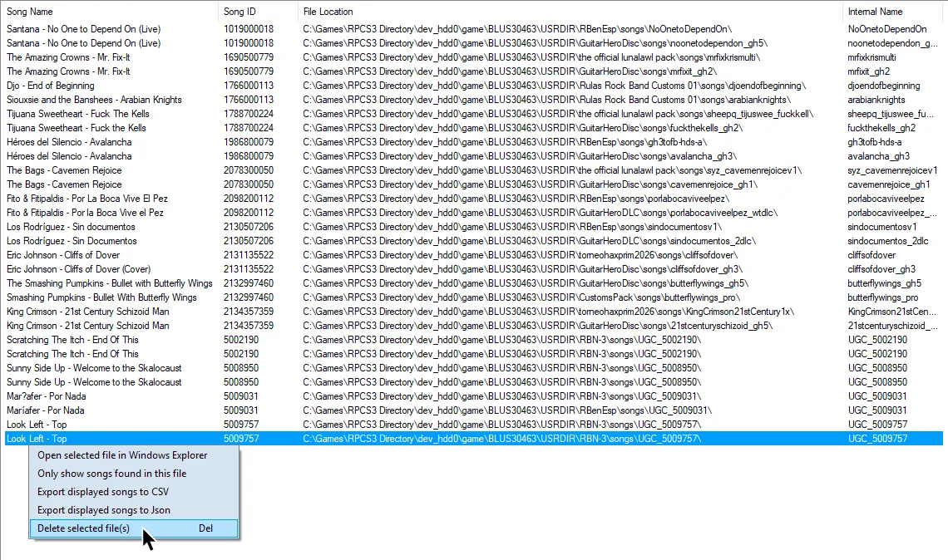Click internal name cliffsofdover_gh3
Screen dimensions: 948x560
881,269
